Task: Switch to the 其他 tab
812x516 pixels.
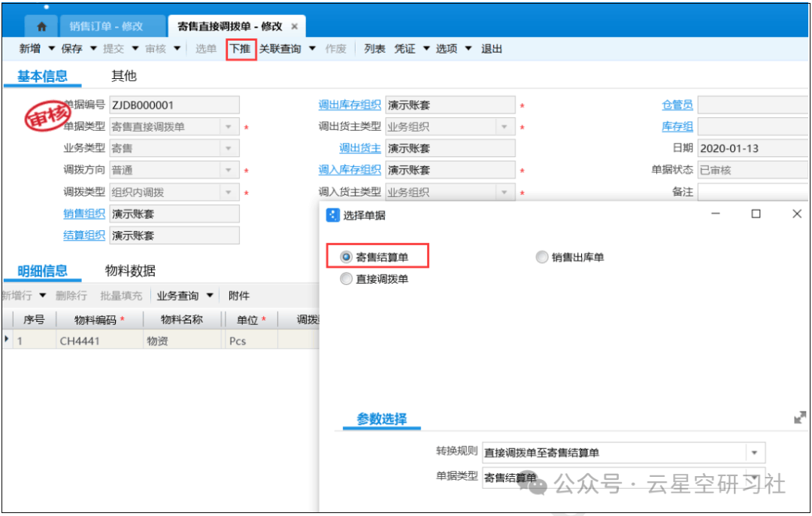Action: [x=124, y=76]
